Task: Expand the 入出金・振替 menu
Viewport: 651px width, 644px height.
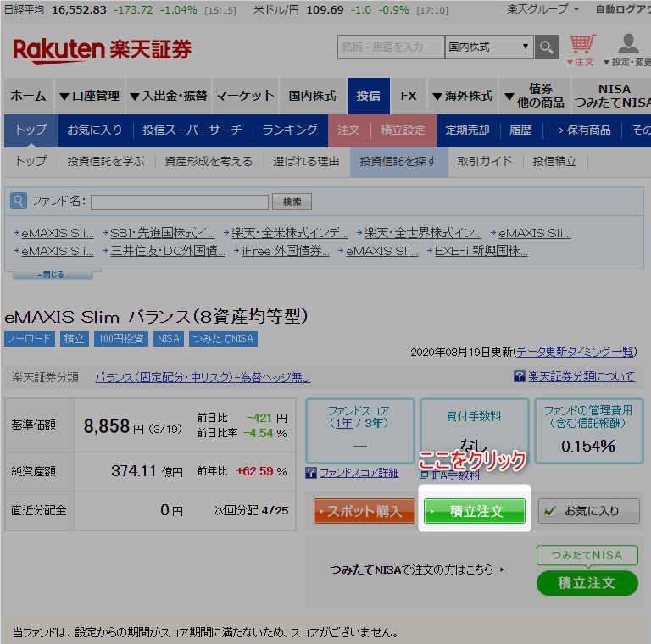Action: (169, 96)
